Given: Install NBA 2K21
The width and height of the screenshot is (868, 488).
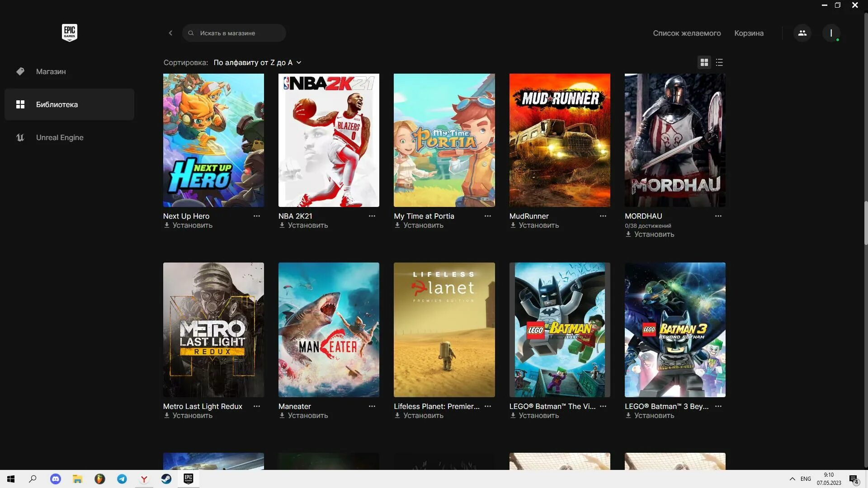Looking at the screenshot, I should [303, 225].
